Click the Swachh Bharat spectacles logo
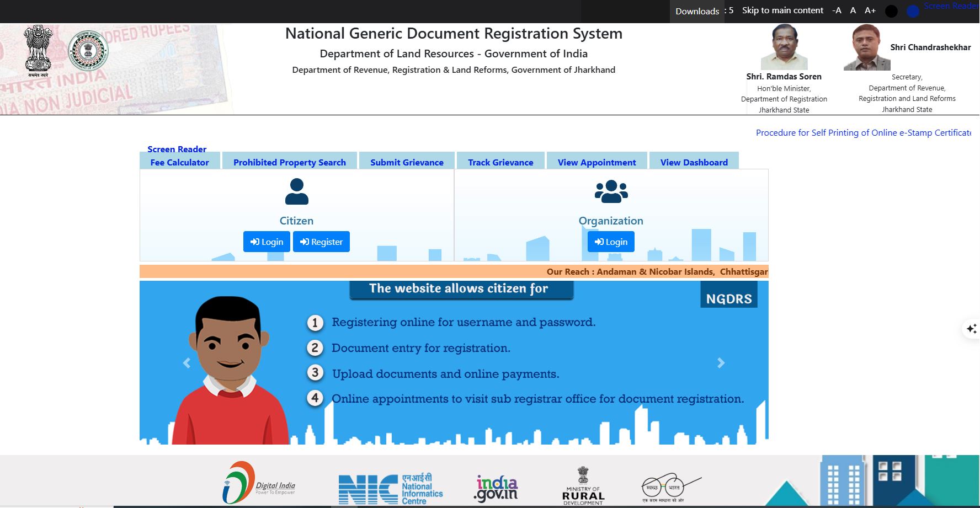 pos(670,487)
